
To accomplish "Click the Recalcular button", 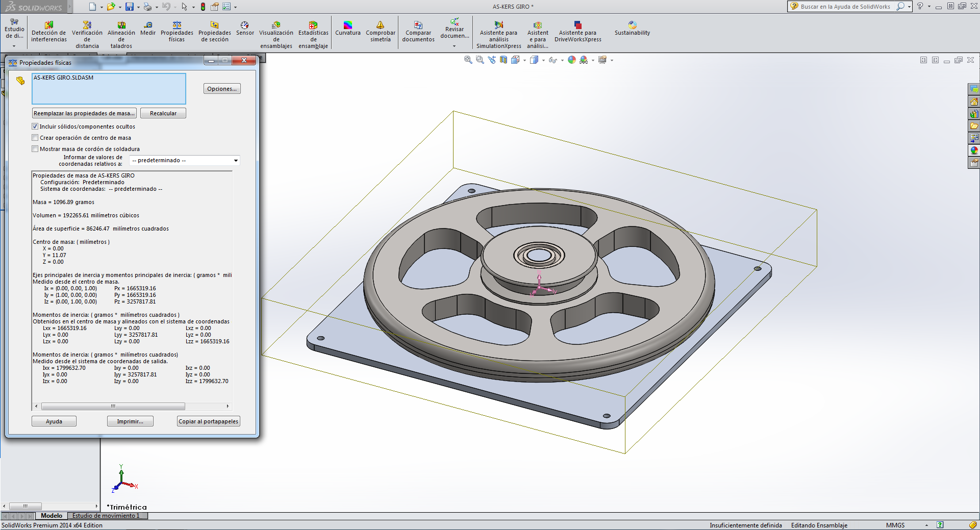I will coord(163,113).
